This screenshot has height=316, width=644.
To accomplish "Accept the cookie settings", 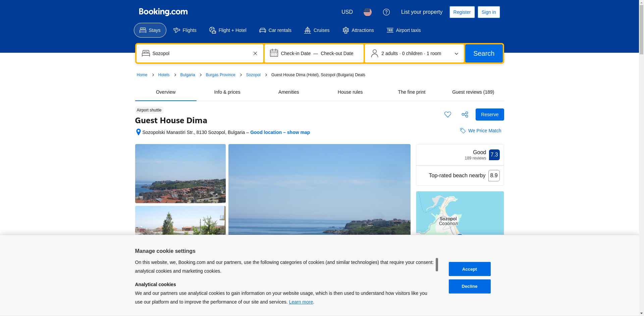I will (x=469, y=269).
